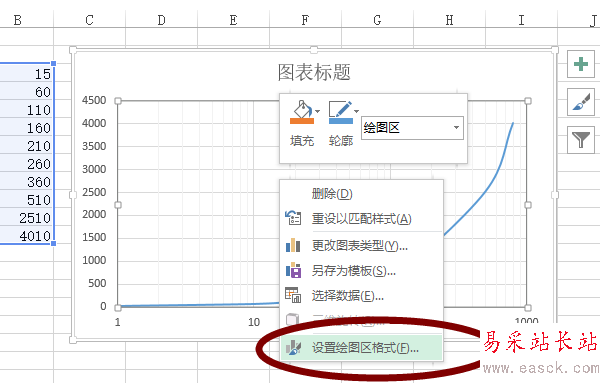The image size is (600, 383).
Task: Choose 选择数据(E)... menu entry
Action: click(x=362, y=295)
